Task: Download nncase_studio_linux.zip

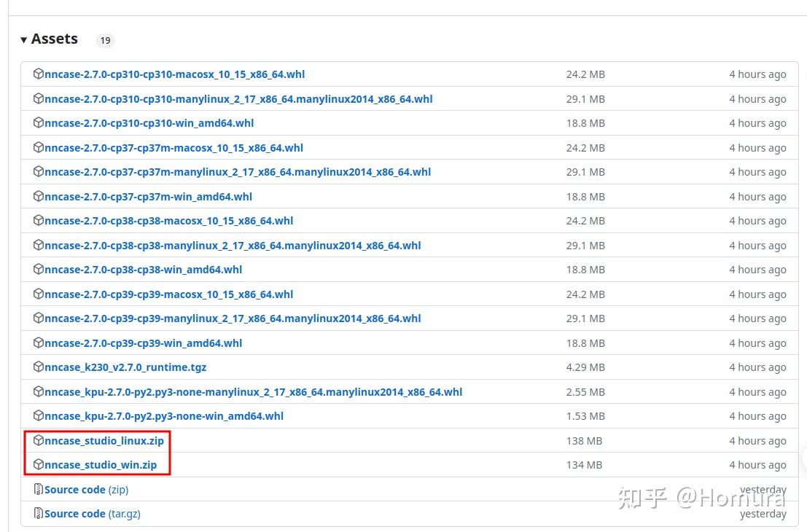Action: 103,440
